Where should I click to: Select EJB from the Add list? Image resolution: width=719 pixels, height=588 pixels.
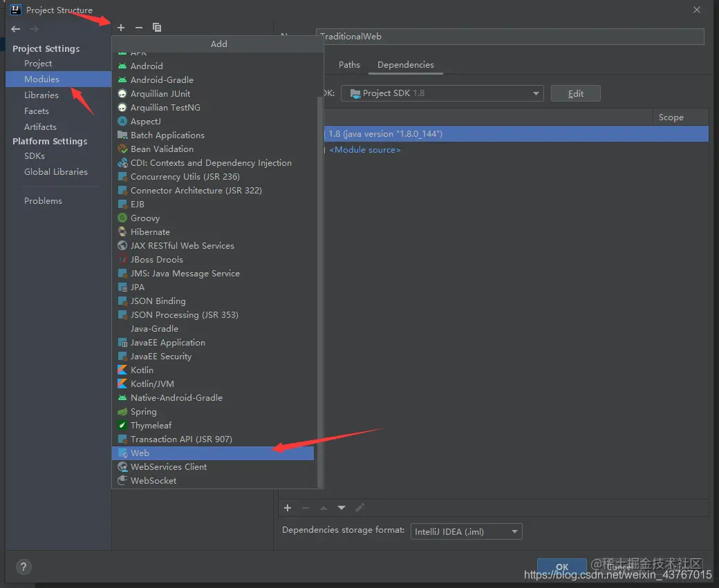(x=213, y=205)
